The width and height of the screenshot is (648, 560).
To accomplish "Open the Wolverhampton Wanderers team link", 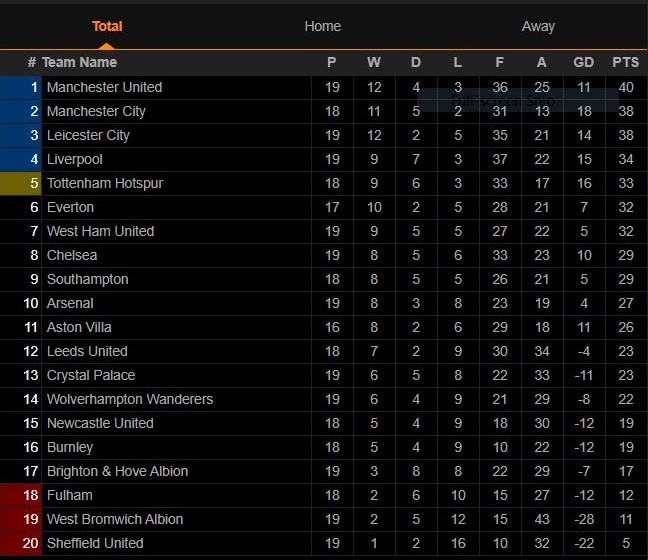I will [130, 399].
